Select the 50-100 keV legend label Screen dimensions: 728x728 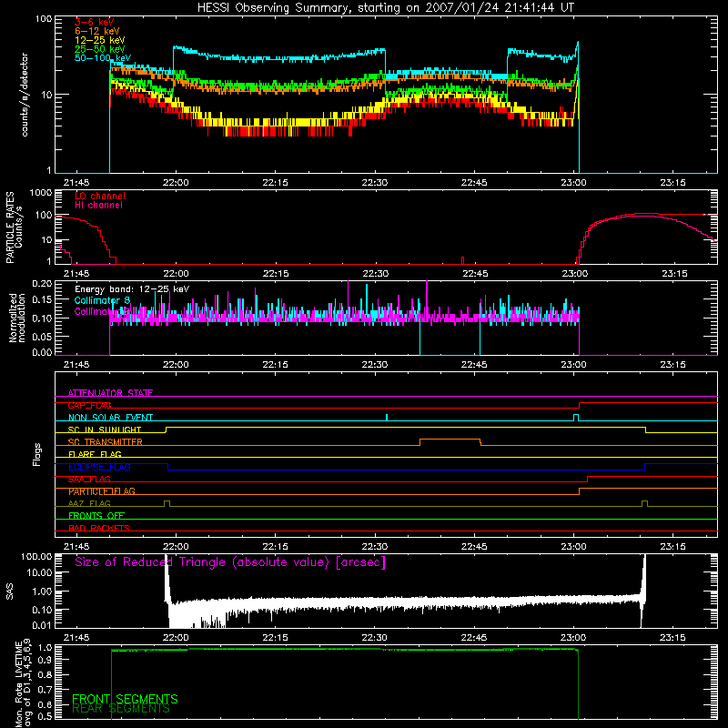[x=103, y=58]
